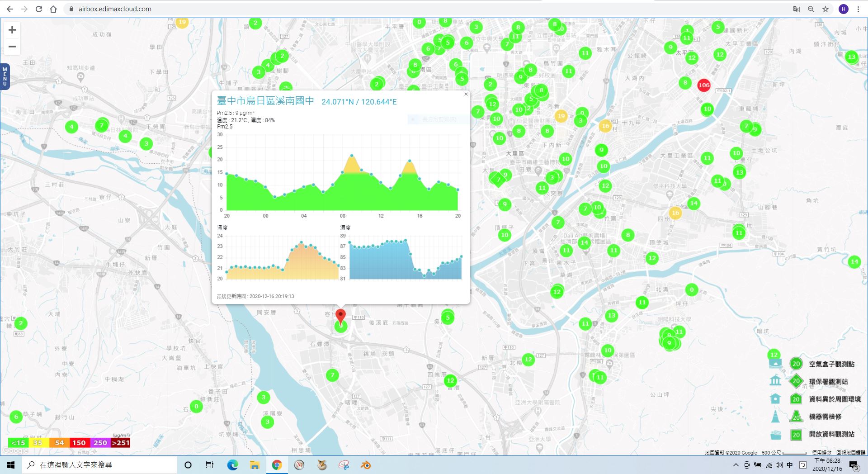This screenshot has height=474, width=868.
Task: Select green 3 marker near 溪尾寮
Action: coord(268,422)
